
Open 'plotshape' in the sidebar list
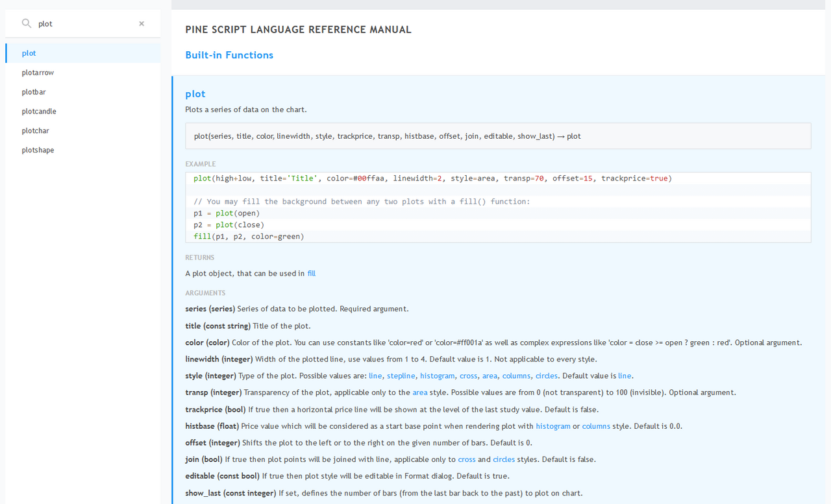point(83,150)
